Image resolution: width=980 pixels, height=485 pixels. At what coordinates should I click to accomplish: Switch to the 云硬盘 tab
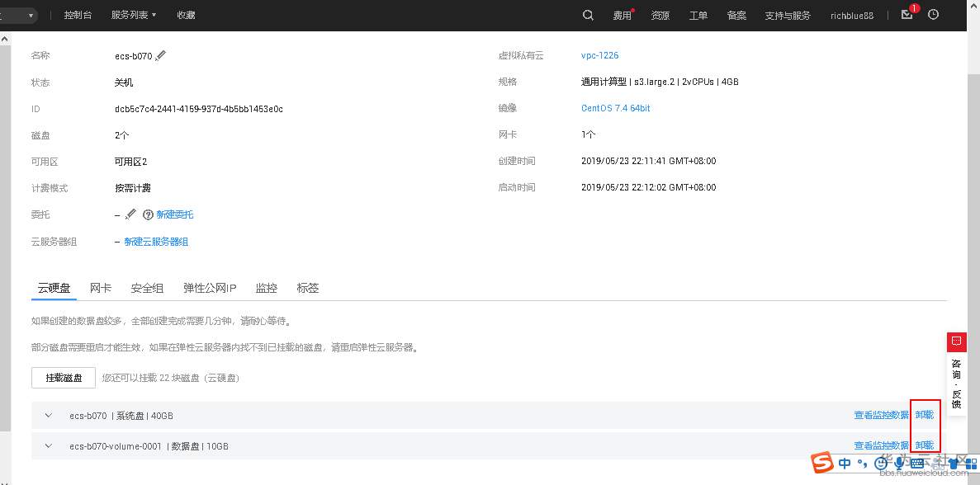tap(54, 288)
